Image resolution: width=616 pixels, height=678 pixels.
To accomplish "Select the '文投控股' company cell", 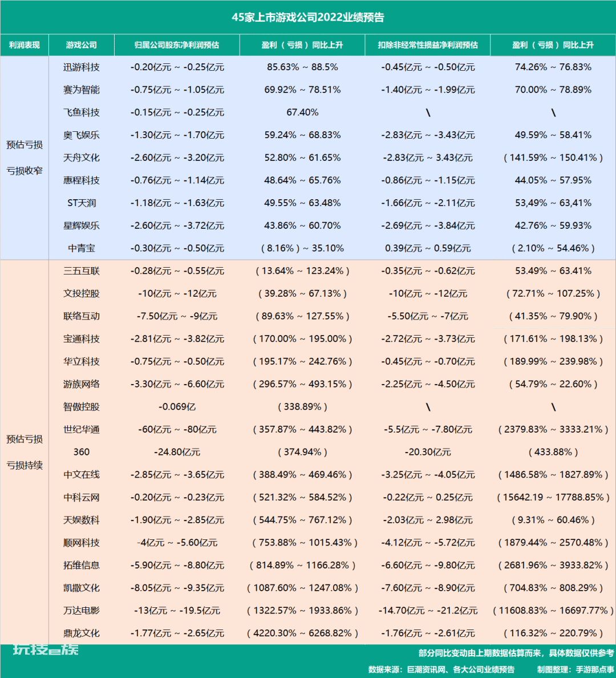I will (x=81, y=293).
